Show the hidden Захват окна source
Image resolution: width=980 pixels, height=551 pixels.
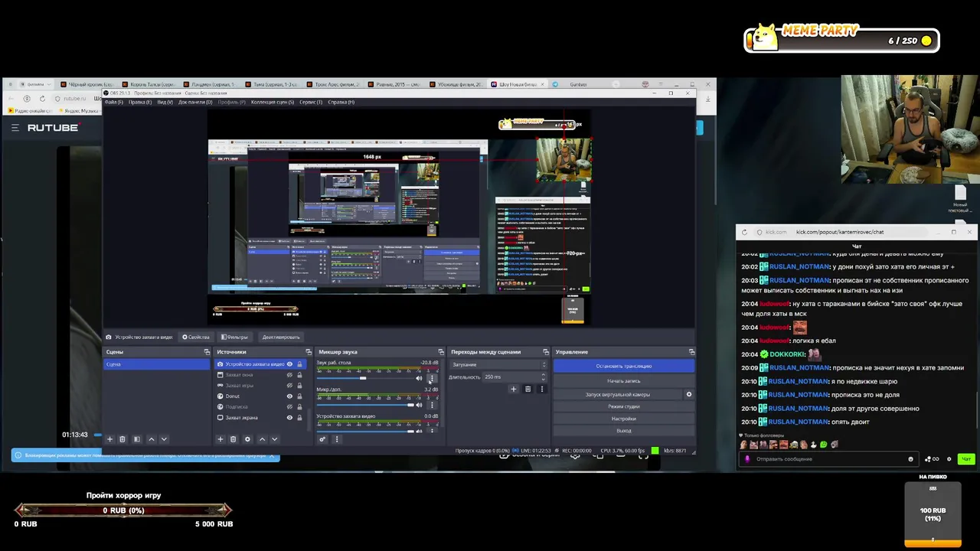pyautogui.click(x=289, y=375)
